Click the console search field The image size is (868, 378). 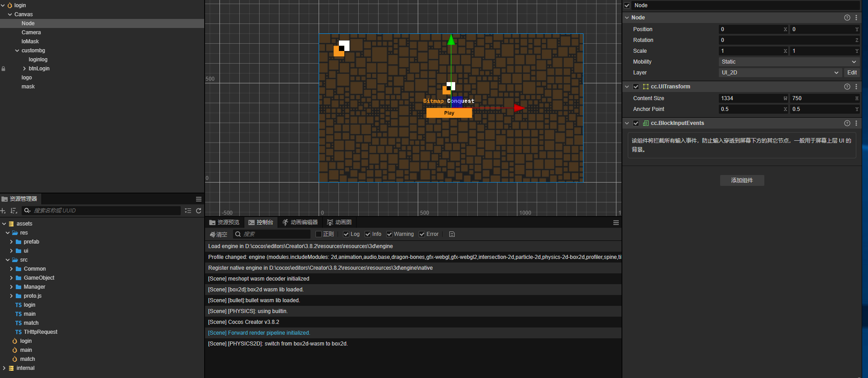point(272,234)
